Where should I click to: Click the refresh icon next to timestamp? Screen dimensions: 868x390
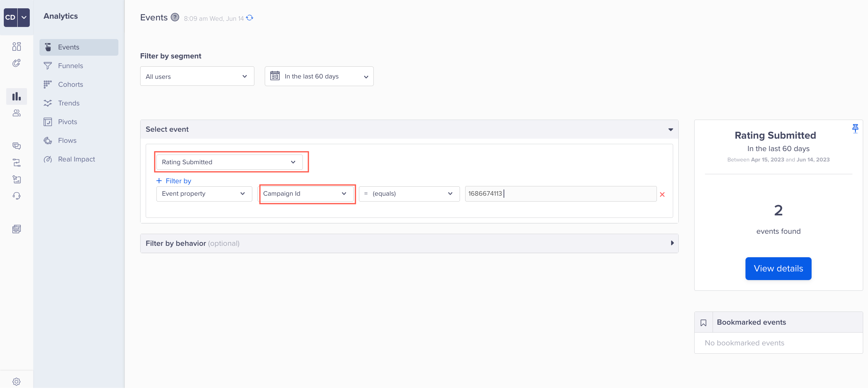(x=250, y=18)
